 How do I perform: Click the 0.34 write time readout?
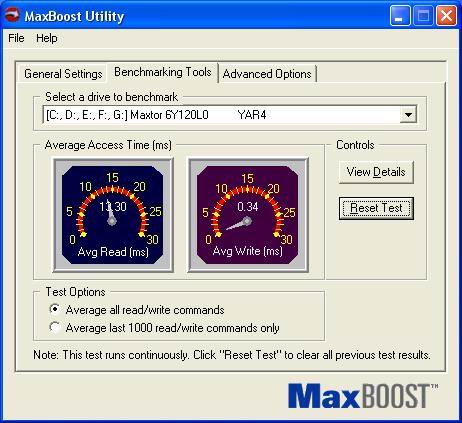248,207
